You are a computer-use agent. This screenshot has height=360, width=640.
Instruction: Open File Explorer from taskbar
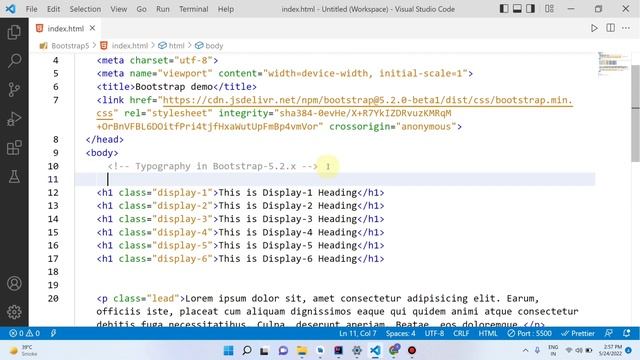click(302, 351)
